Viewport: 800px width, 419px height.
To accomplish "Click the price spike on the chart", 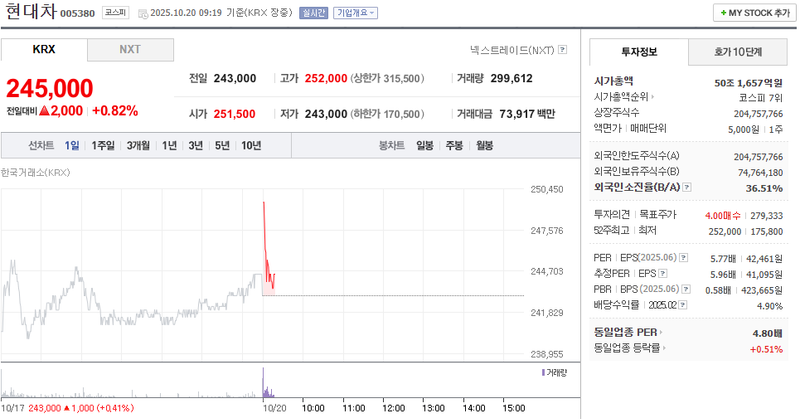I will tap(263, 205).
